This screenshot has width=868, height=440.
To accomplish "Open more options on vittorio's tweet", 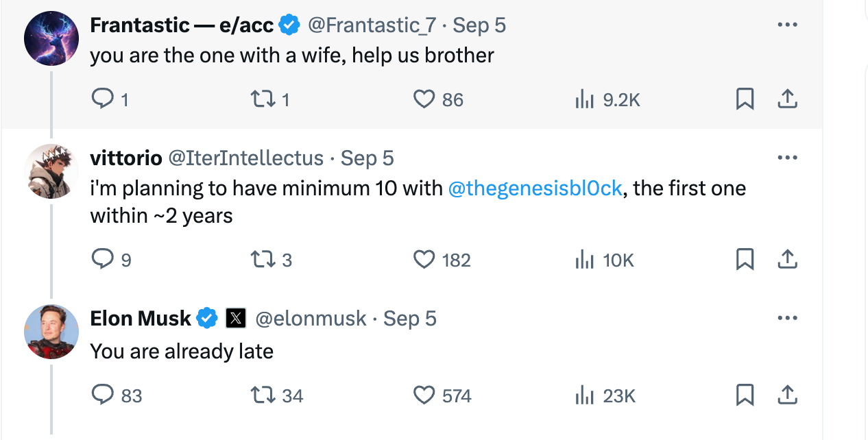I will point(787,158).
